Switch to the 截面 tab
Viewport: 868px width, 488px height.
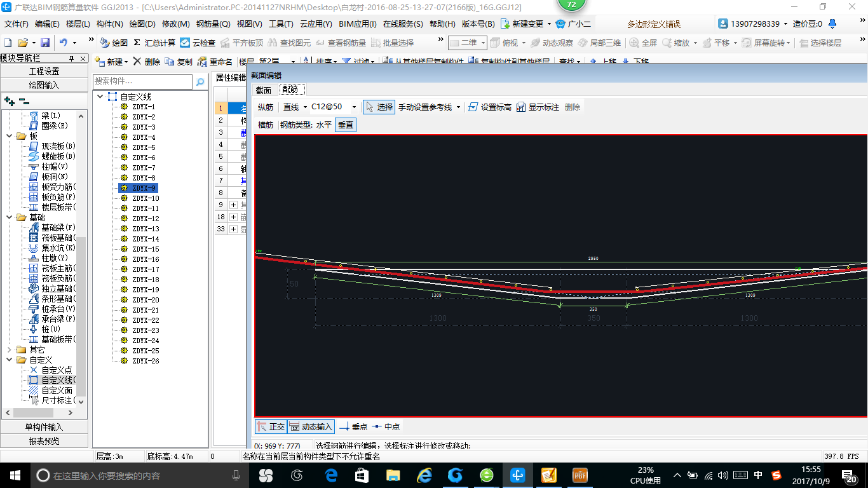[x=264, y=90]
